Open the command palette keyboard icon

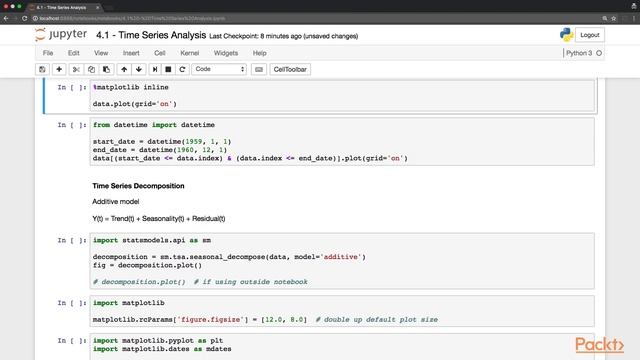[x=259, y=69]
